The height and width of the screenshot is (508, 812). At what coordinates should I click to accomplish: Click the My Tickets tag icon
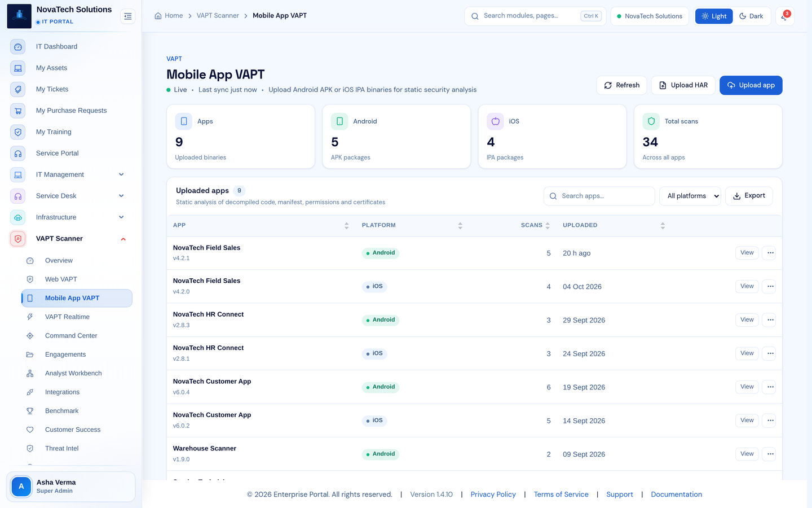[x=18, y=89]
